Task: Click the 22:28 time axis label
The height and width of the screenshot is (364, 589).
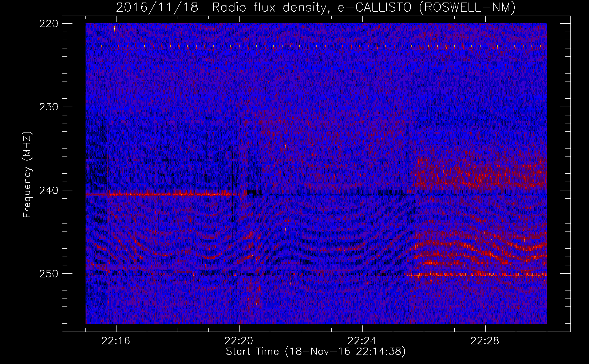Action: 485,341
